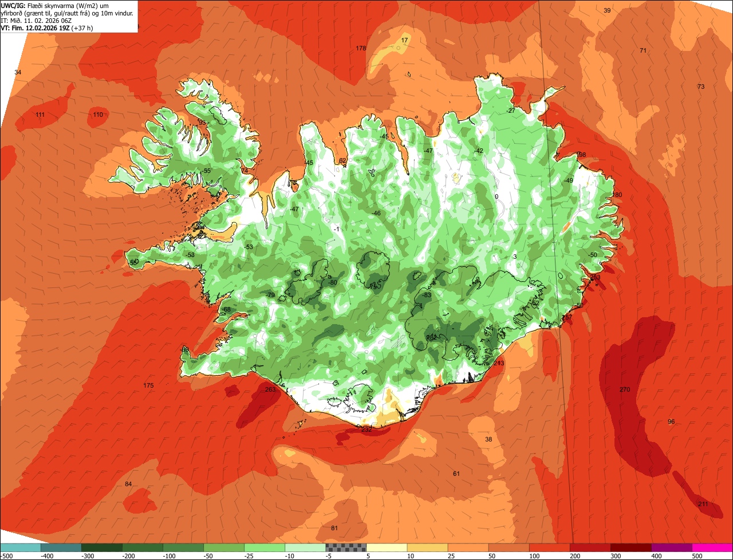733x560 pixels.
Task: Pick the palest green swatch from -10 to -5
Action: tap(305, 547)
